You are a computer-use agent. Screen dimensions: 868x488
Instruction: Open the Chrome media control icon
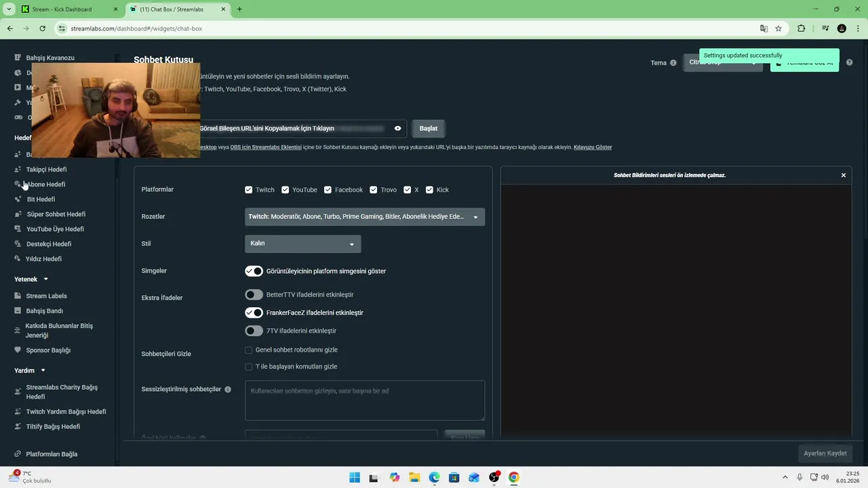pos(825,28)
